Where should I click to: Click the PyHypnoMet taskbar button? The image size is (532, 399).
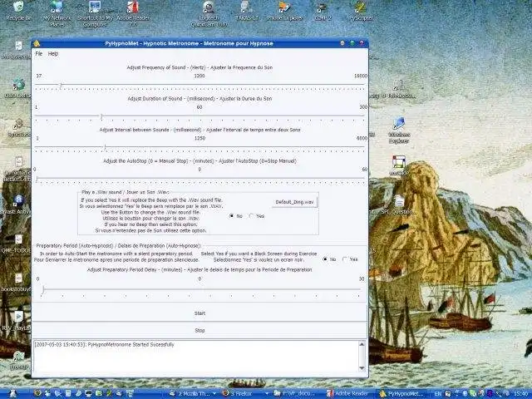[x=401, y=393]
